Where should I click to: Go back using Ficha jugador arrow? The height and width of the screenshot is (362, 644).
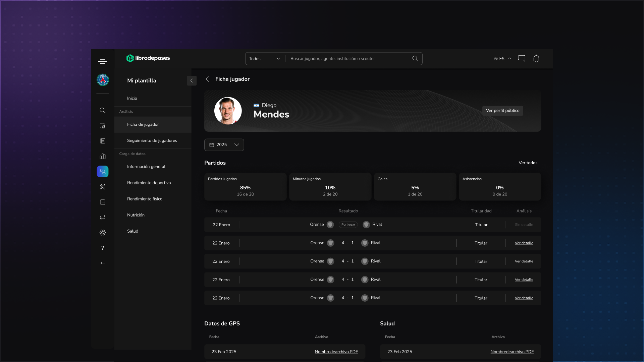(207, 79)
